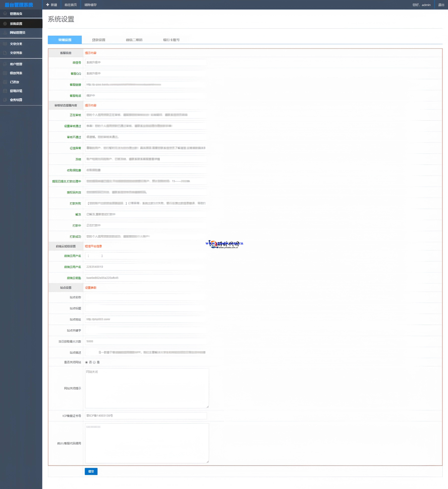The width and height of the screenshot is (448, 489).
Task: Click the user icon beside 用户管理
Action: 5,64
